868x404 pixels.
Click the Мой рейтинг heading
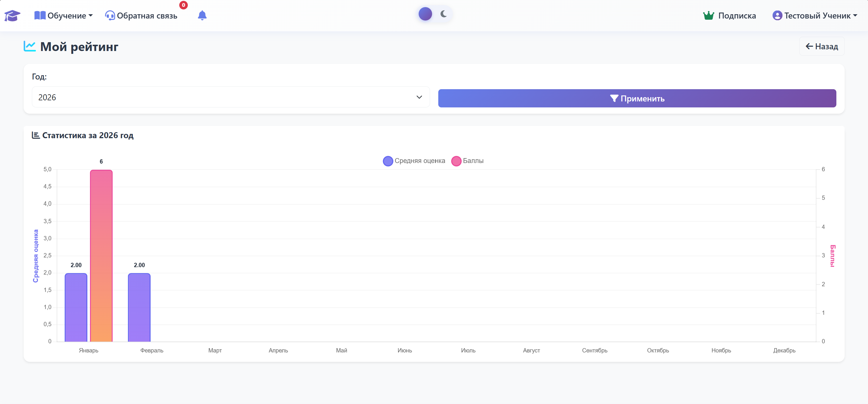click(79, 46)
